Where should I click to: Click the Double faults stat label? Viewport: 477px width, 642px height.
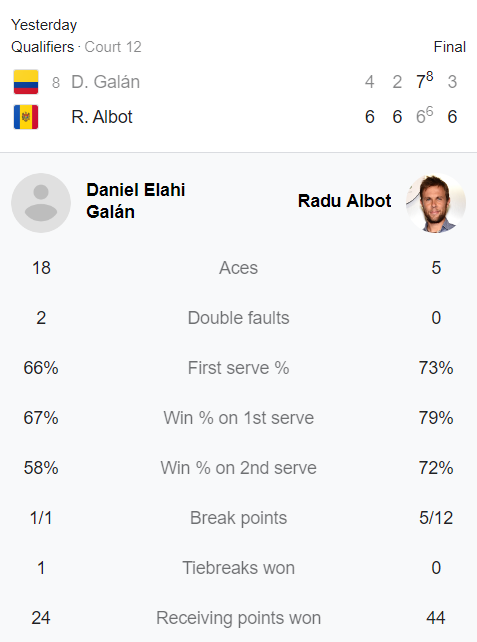point(238,318)
